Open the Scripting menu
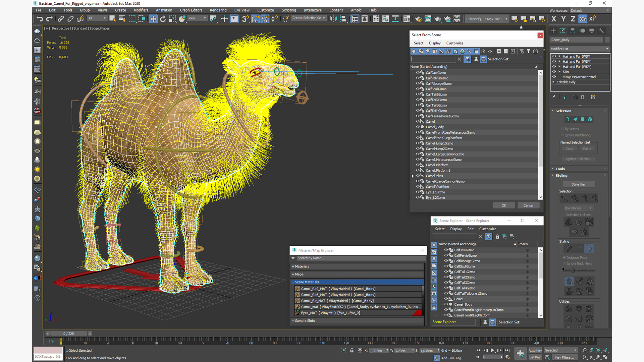The image size is (644, 362). pos(288,10)
